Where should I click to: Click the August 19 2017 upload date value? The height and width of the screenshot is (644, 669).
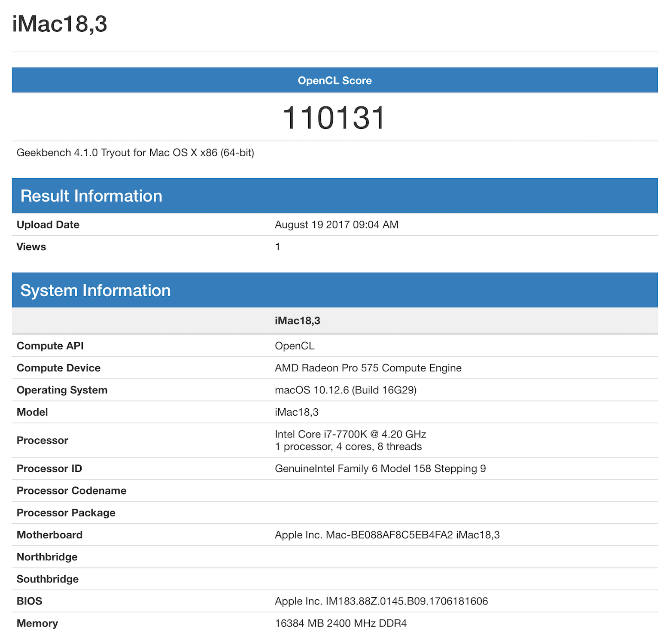tap(336, 225)
